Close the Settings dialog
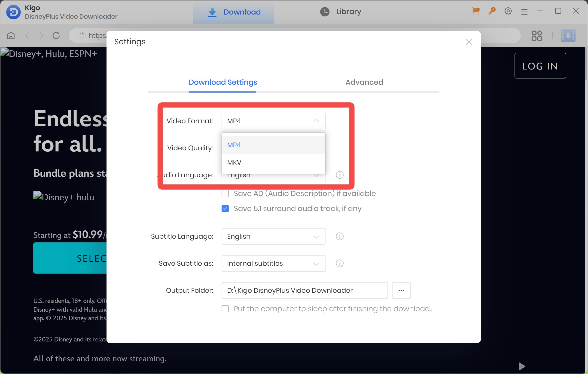 [x=469, y=42]
